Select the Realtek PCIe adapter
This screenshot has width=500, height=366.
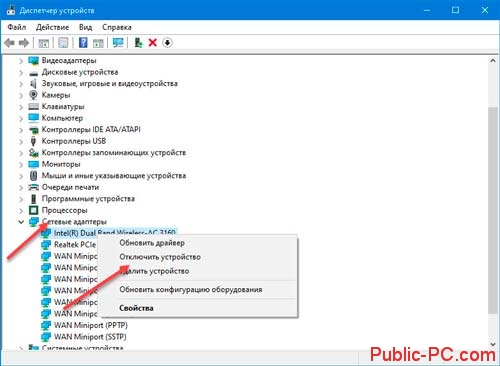pos(75,245)
